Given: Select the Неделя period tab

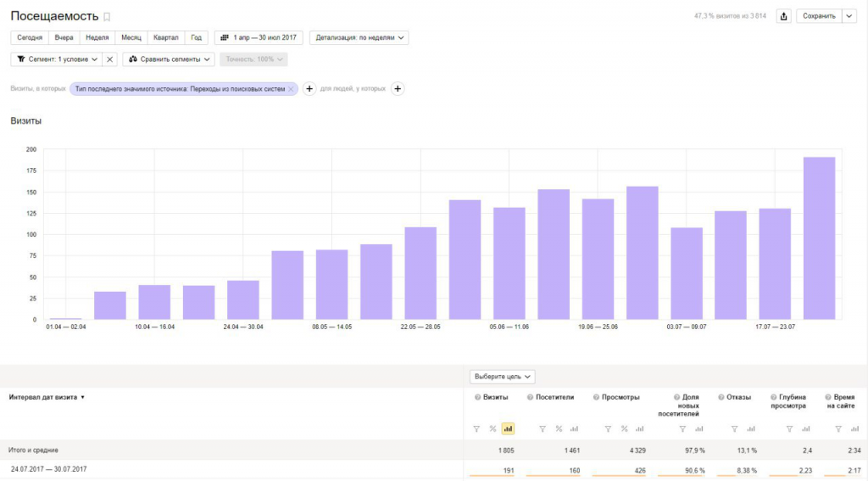Looking at the screenshot, I should coord(97,37).
